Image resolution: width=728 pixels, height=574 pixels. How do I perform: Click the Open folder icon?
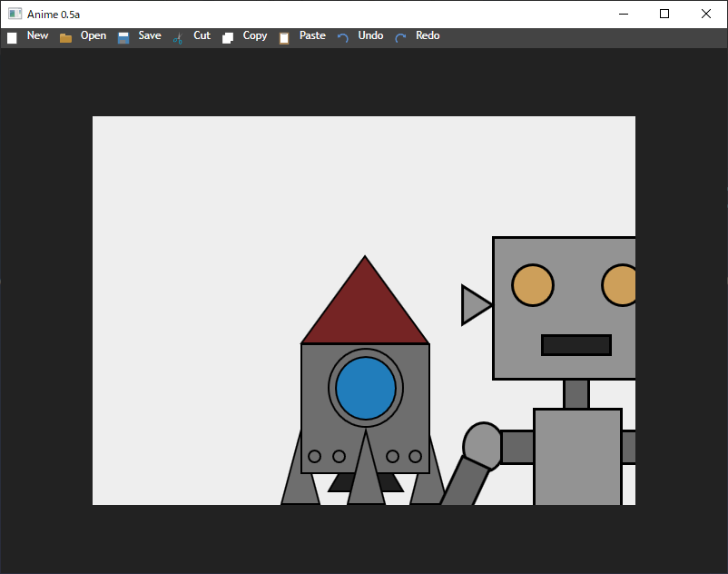click(65, 38)
